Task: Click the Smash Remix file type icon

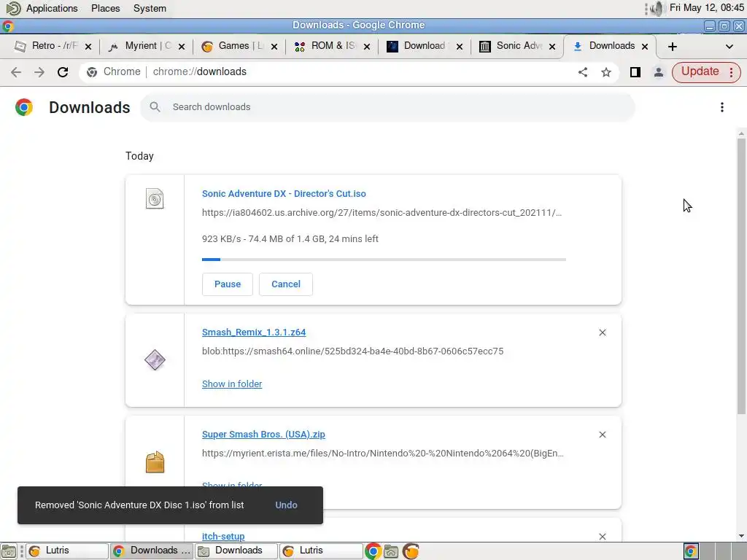Action: tap(155, 360)
